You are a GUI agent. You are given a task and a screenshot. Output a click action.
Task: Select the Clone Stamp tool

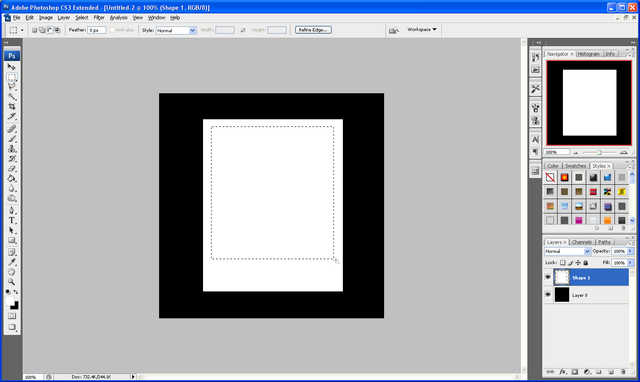[x=12, y=149]
